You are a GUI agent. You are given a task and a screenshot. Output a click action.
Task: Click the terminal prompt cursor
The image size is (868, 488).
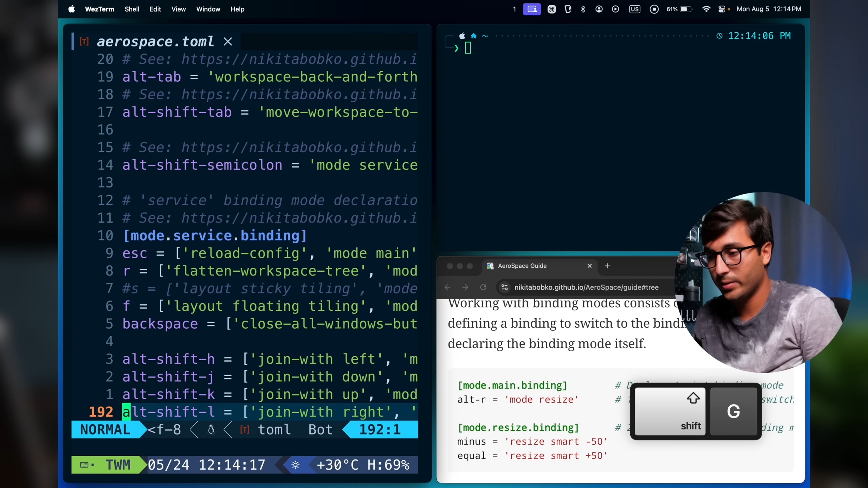pos(468,48)
